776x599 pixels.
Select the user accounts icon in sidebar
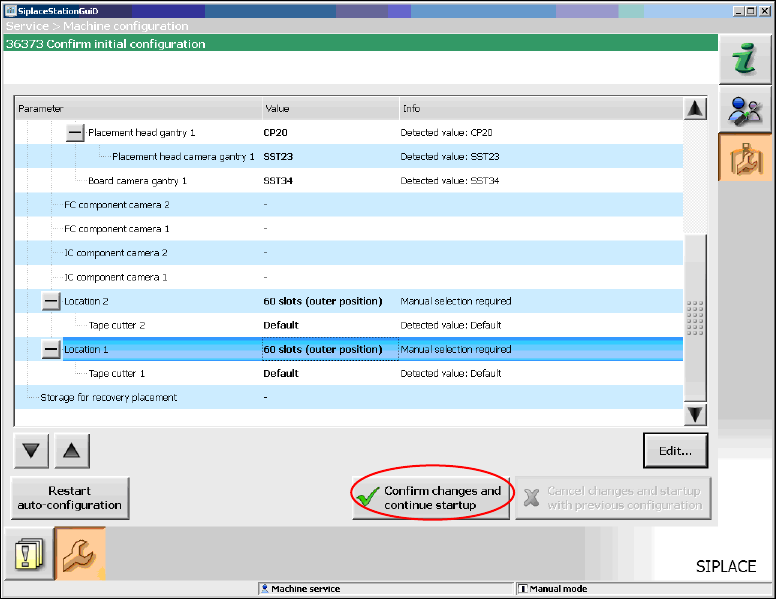pyautogui.click(x=743, y=109)
